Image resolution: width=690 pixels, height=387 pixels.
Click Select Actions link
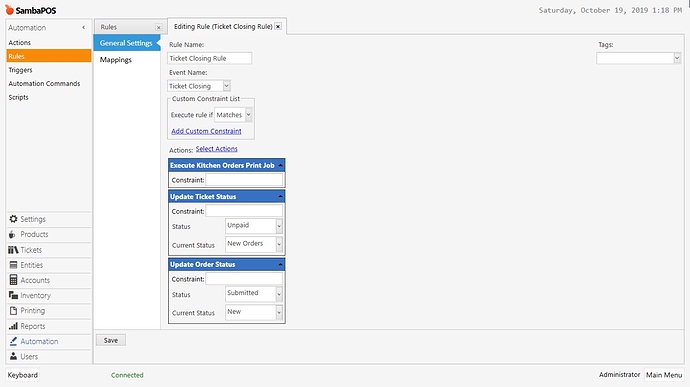click(x=217, y=149)
